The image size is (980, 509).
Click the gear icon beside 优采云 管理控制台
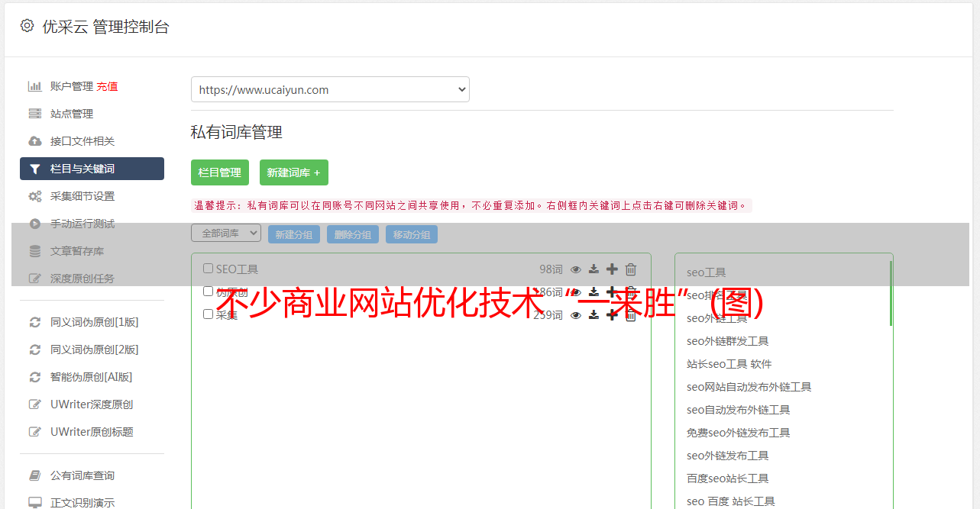pyautogui.click(x=27, y=26)
